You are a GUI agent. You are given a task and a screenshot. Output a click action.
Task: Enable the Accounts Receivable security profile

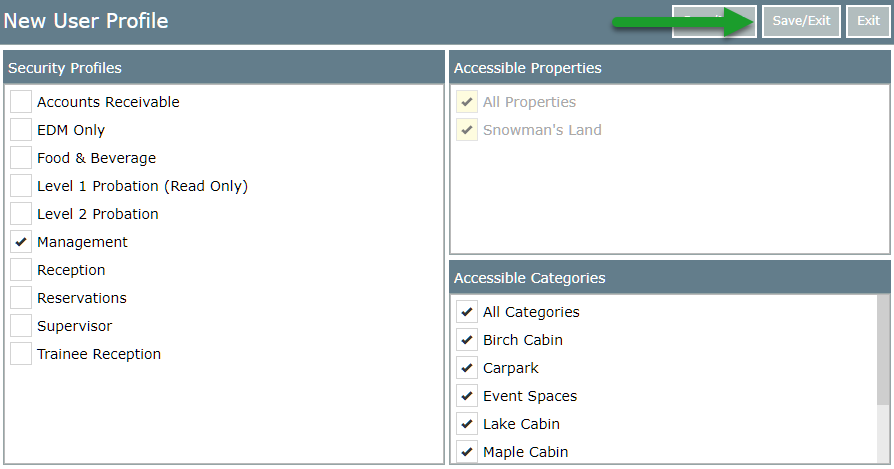click(x=21, y=102)
